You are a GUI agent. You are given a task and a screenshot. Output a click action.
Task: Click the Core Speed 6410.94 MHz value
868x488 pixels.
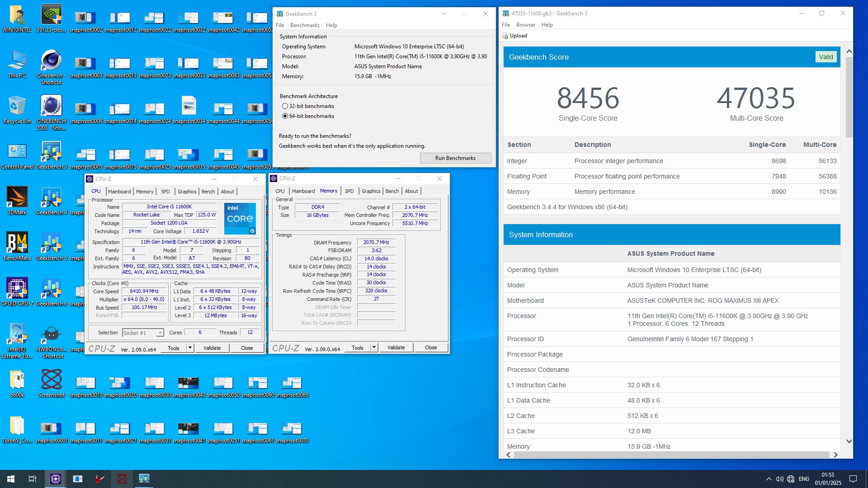(144, 291)
